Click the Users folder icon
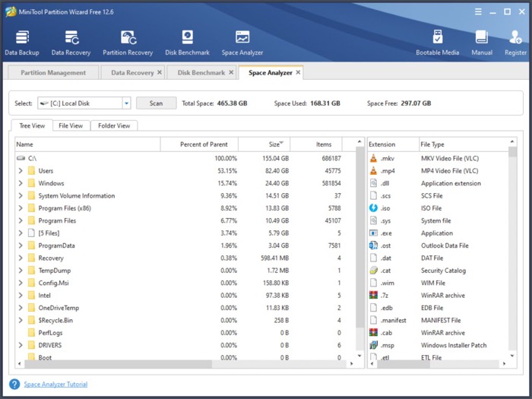532x399 pixels. coord(32,171)
